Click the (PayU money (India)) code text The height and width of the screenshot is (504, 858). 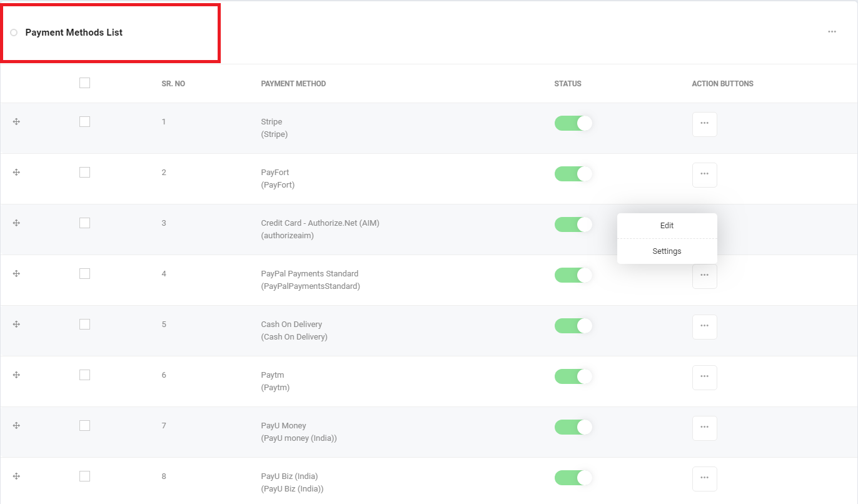[x=299, y=438]
